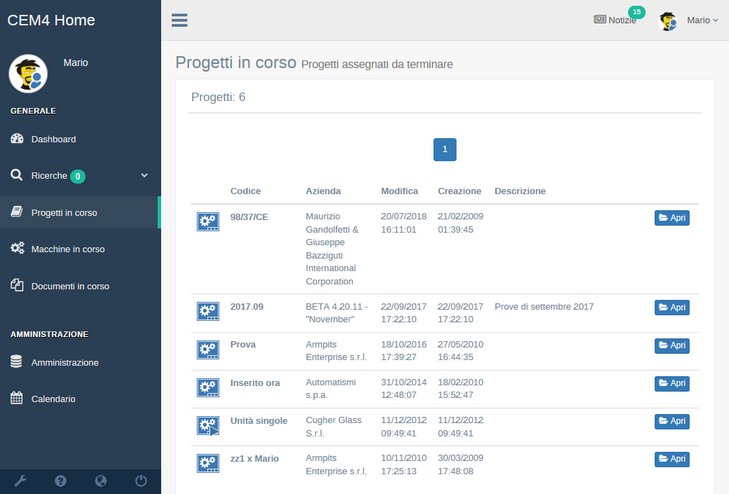Click the project icon for Inserito ora
The height and width of the screenshot is (494, 729).
208,388
